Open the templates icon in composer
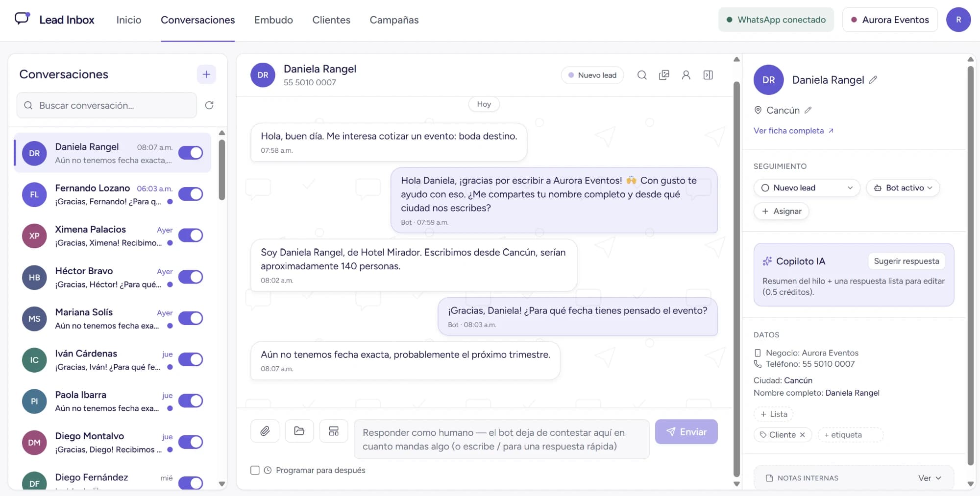 (334, 431)
